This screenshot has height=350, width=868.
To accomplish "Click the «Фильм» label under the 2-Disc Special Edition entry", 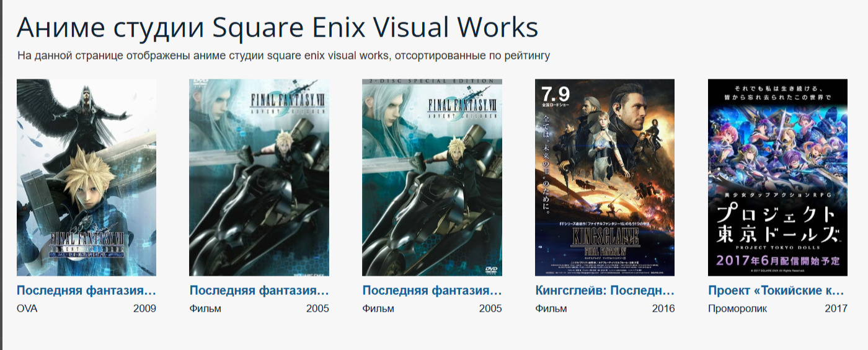I will 378,308.
